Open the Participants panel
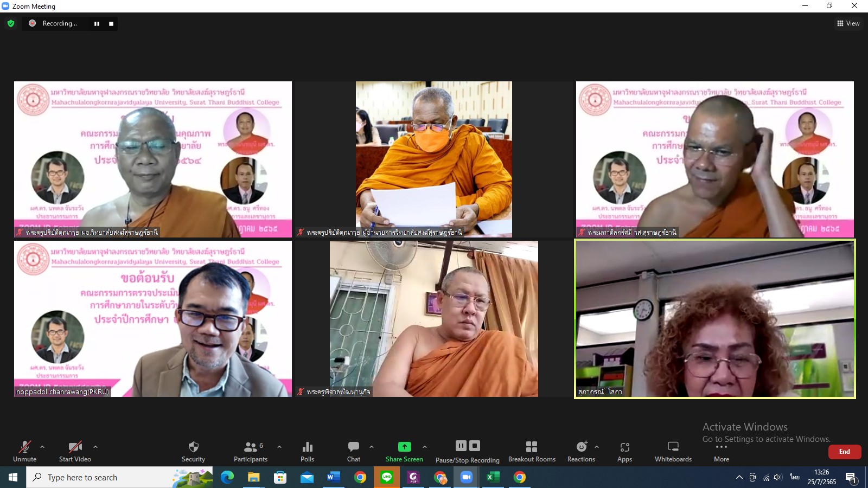868x488 pixels. [250, 451]
